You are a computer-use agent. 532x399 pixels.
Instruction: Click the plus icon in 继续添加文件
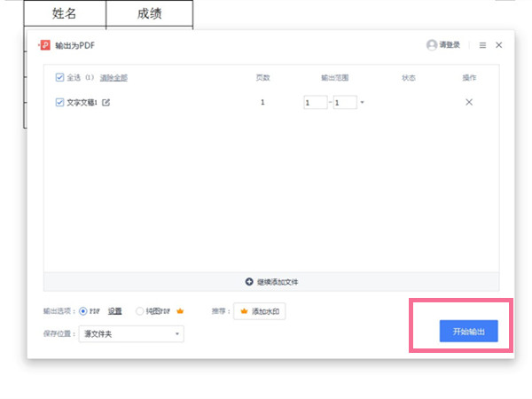249,282
